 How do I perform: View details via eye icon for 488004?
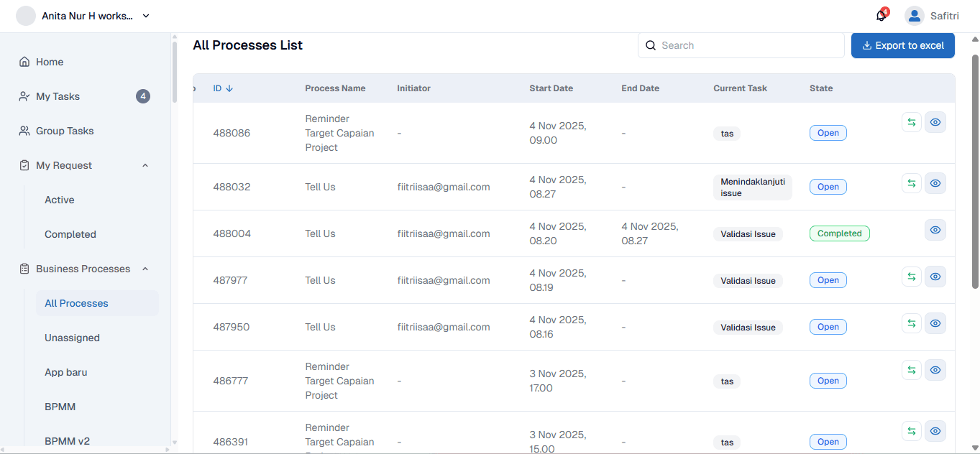(x=935, y=230)
